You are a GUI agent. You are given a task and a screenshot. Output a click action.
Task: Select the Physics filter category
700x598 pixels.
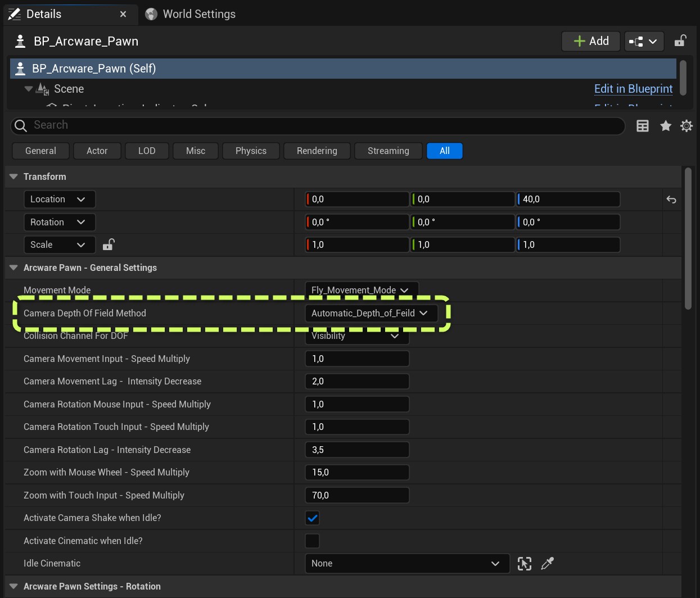coord(251,151)
